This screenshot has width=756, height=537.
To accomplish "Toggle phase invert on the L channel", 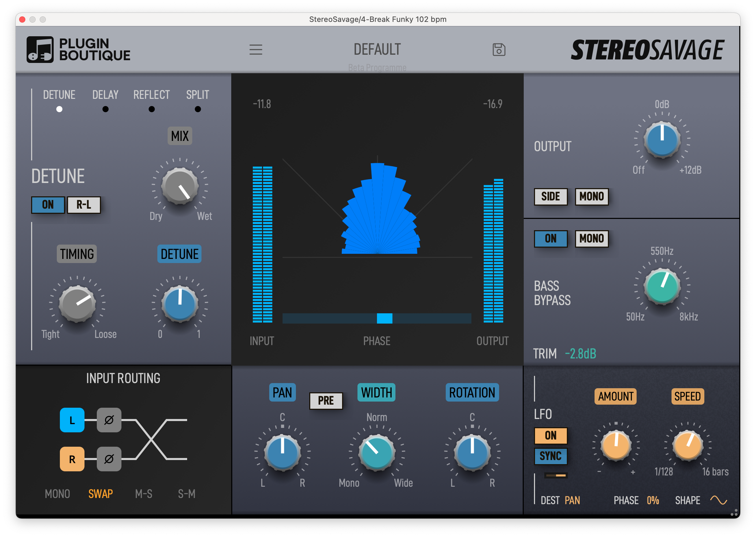I will point(109,420).
